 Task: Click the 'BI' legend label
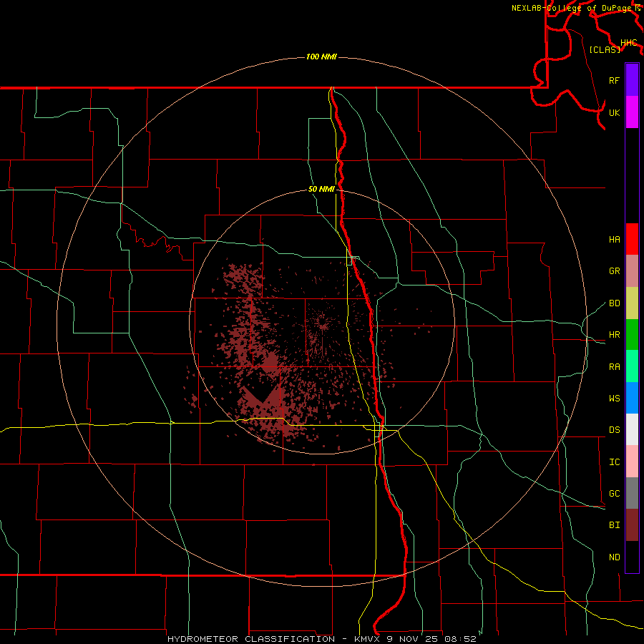click(615, 525)
